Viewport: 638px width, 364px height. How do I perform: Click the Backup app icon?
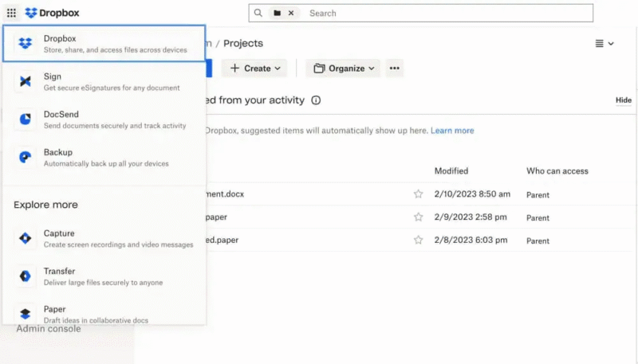point(26,157)
